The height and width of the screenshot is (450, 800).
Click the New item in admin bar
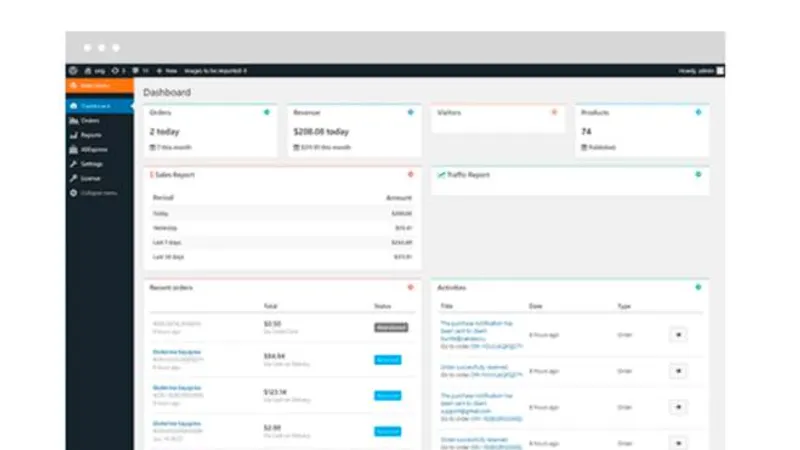(167, 70)
